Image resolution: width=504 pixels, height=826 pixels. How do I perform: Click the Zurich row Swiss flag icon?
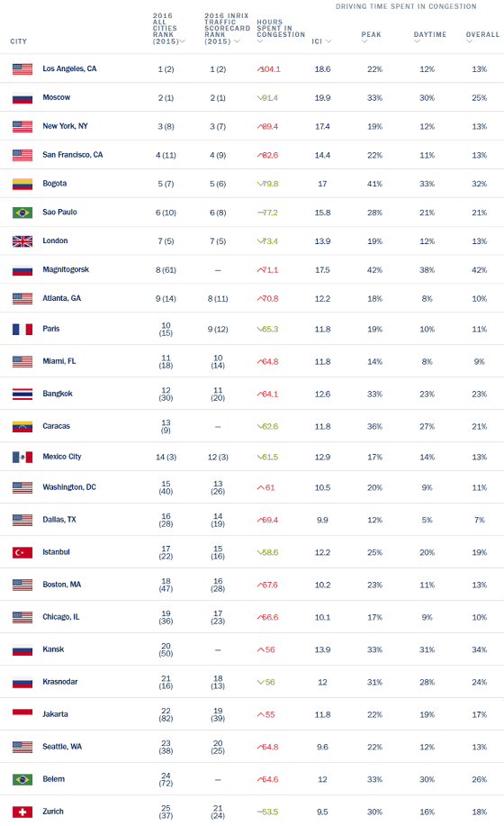click(22, 812)
